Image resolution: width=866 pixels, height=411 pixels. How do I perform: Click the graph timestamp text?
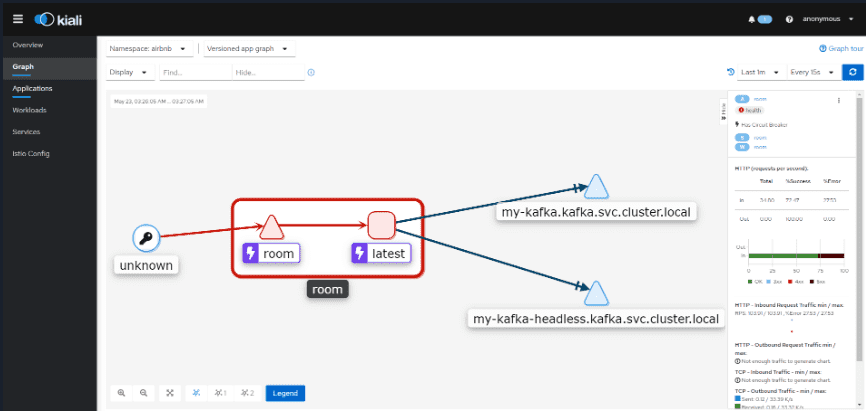(x=159, y=102)
